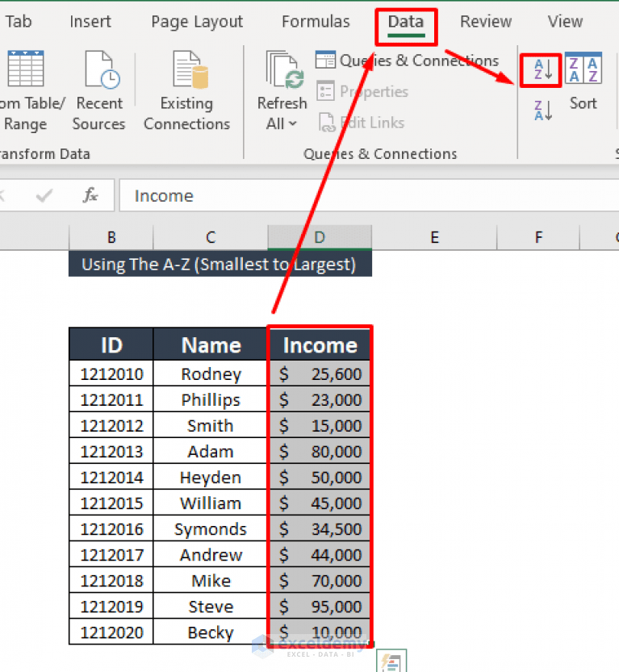Image resolution: width=619 pixels, height=672 pixels.
Task: Select income cell $15,000
Action: [x=320, y=425]
